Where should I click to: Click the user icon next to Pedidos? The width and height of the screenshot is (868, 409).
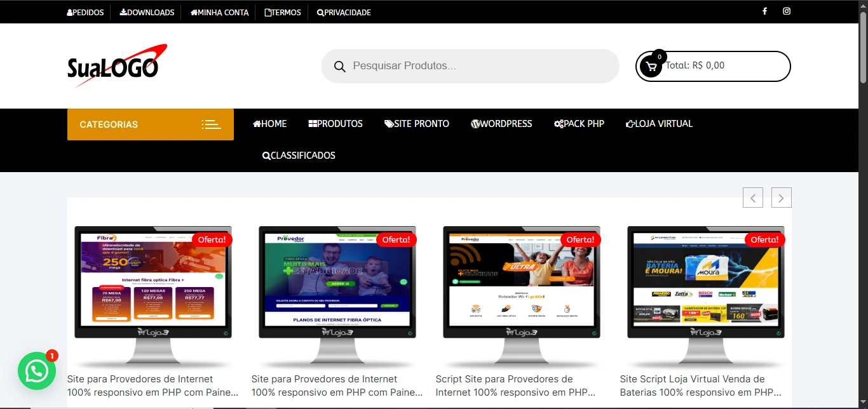(x=69, y=12)
